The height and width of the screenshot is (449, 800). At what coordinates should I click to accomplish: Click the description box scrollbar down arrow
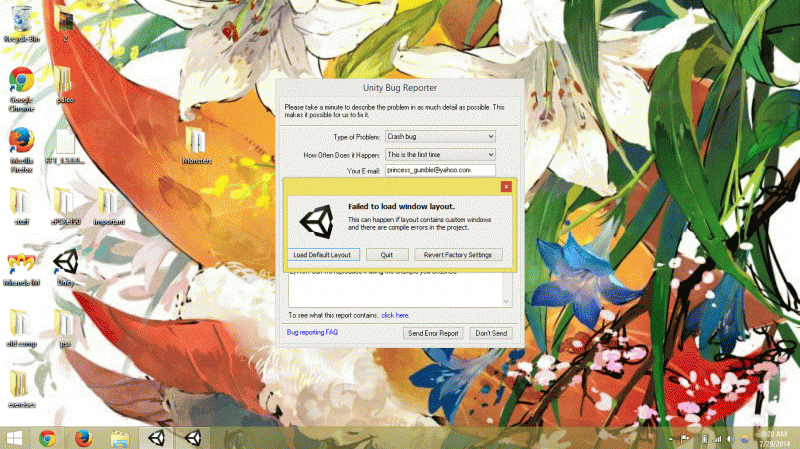(x=507, y=302)
